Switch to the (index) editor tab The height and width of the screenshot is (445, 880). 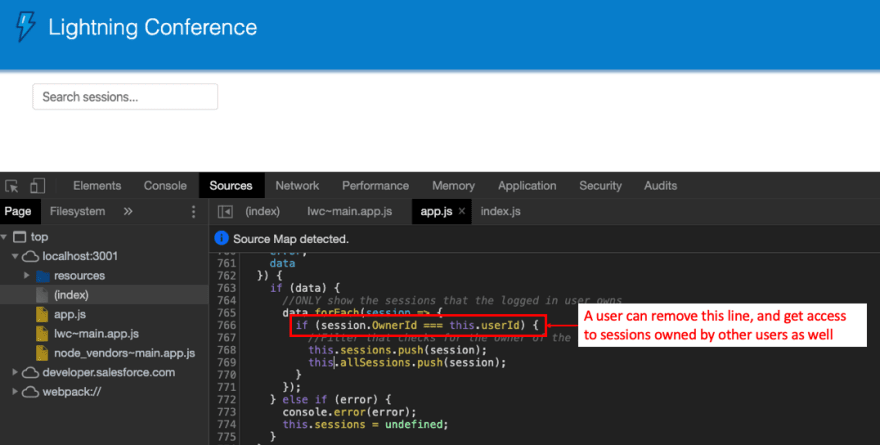(263, 212)
